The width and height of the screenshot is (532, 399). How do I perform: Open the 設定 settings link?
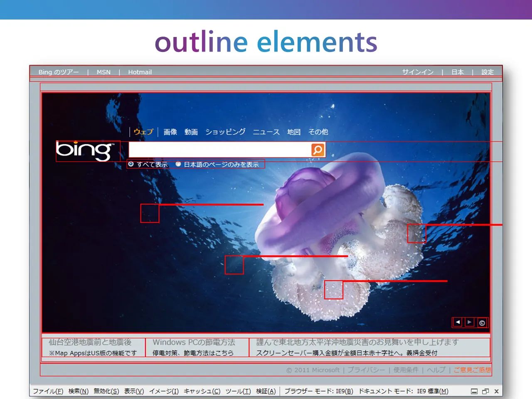click(488, 72)
